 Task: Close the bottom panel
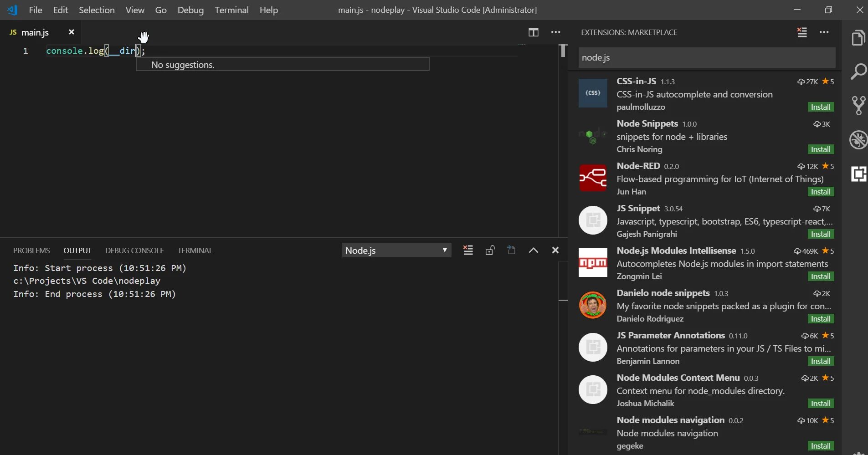[555, 250]
